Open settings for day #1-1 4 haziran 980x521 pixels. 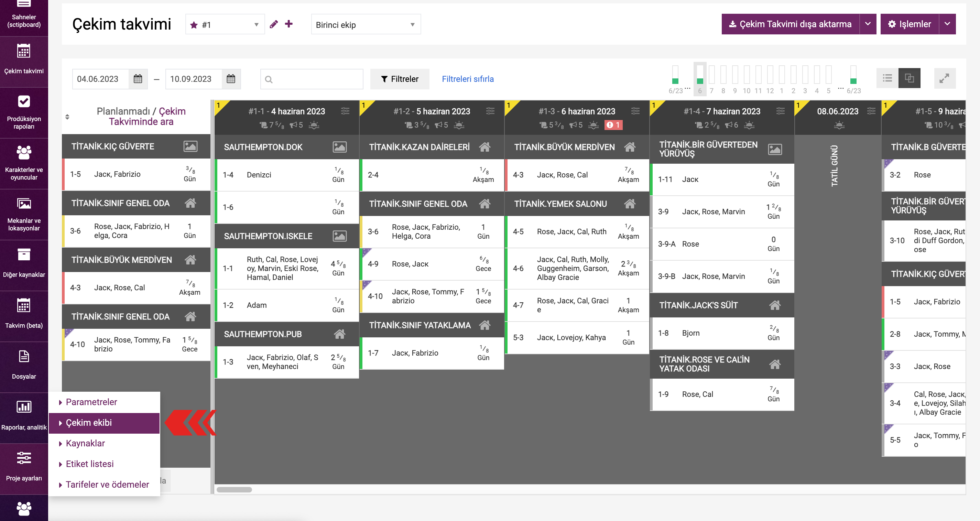345,111
